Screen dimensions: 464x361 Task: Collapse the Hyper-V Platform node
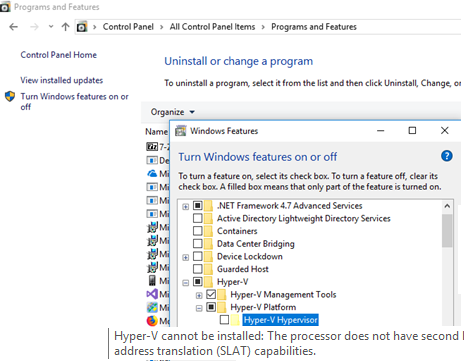[x=199, y=308]
